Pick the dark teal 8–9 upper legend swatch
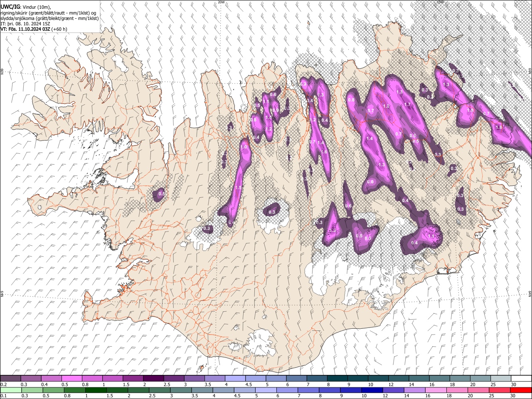This screenshot has width=532, height=399. pos(337,378)
